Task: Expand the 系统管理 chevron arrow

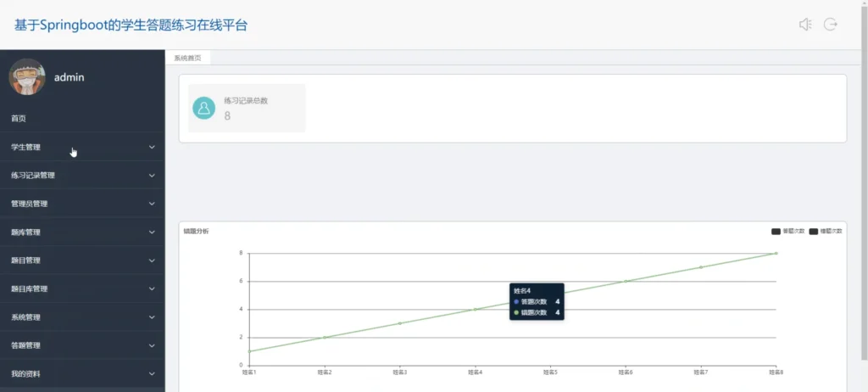Action: (x=152, y=317)
